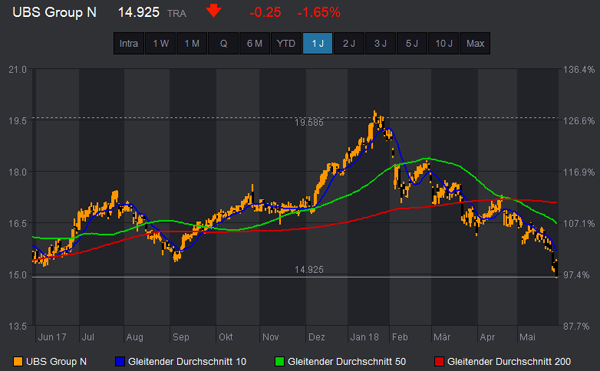This screenshot has width=600, height=371.
Task: Click the Apr month axis label
Action: point(487,337)
